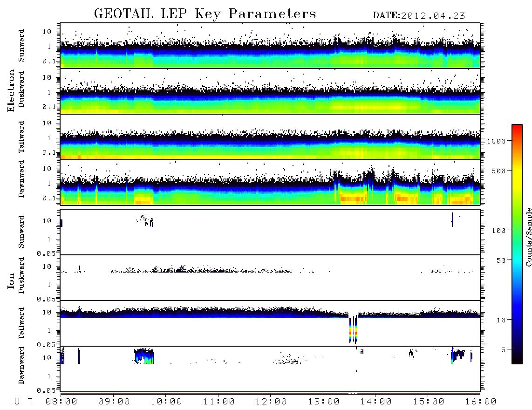This screenshot has width=532, height=410.
Task: Click the 1000 color scale value
Action: (x=496, y=141)
